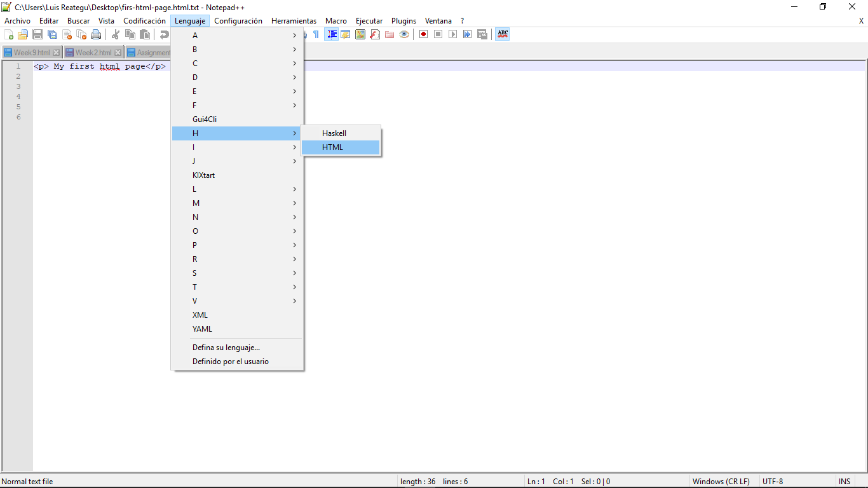868x488 pixels.
Task: Show all characters pilcrow icon
Action: (316, 34)
